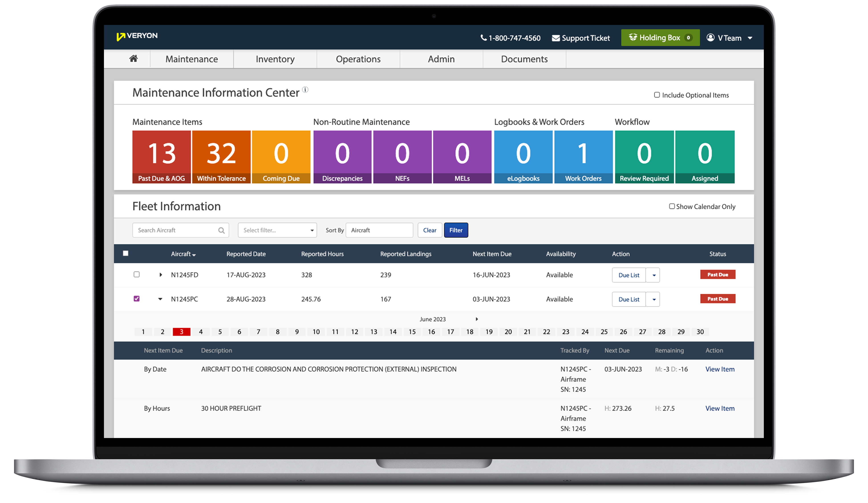Select day 16 in the June calendar strip
The width and height of the screenshot is (868, 503).
point(431,332)
